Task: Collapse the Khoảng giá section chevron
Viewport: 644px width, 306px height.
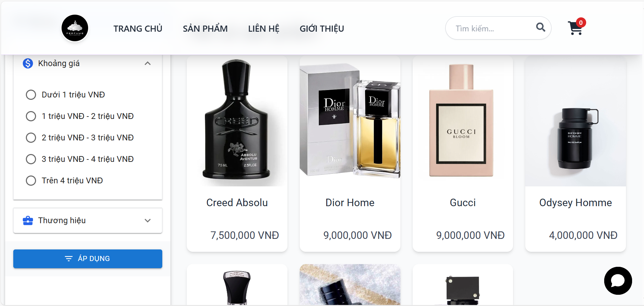Action: point(148,63)
